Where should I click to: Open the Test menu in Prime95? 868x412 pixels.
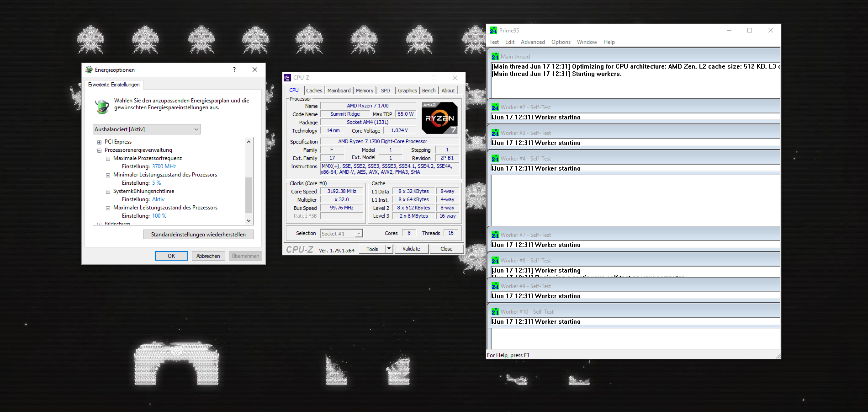pos(494,42)
